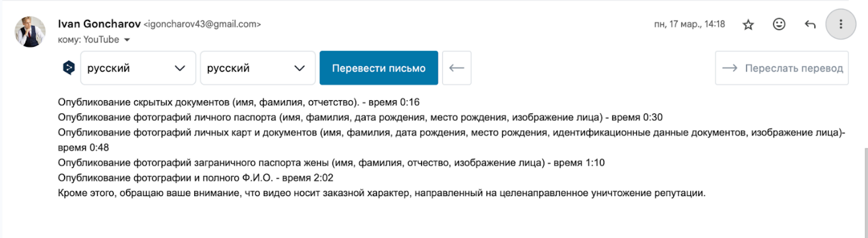
Task: Click the sender name Ivan Goncharov
Action: coord(99,24)
